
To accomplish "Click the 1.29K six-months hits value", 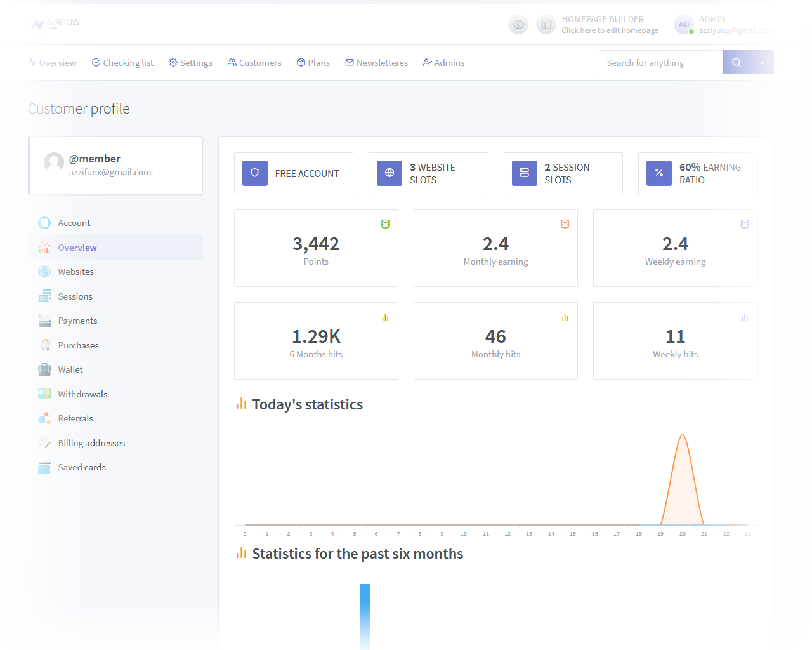I will pos(316,336).
